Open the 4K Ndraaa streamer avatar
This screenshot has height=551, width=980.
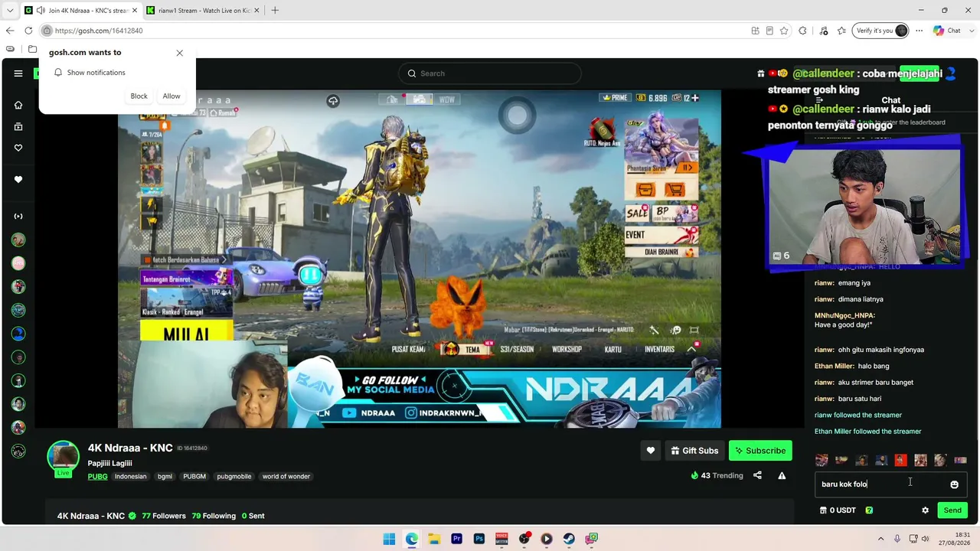(x=63, y=456)
